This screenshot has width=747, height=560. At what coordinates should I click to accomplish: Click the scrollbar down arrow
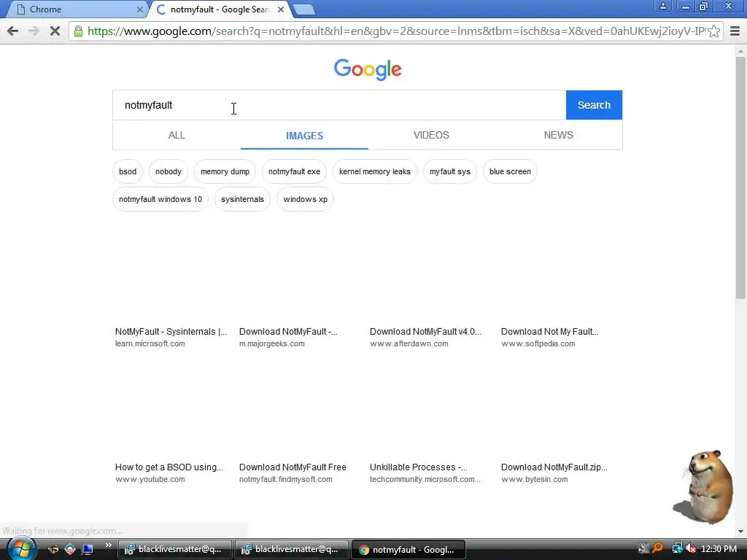[740, 531]
